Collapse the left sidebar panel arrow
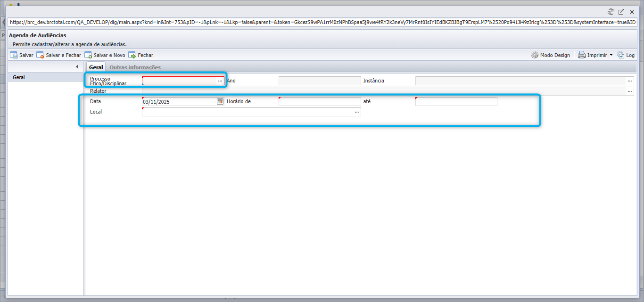Image resolution: width=644 pixels, height=302 pixels. pos(77,67)
